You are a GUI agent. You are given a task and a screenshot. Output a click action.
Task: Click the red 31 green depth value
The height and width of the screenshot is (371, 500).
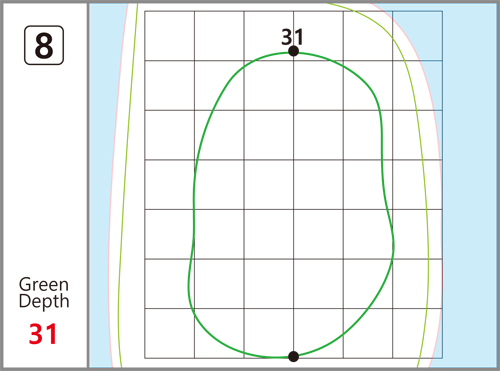tap(43, 334)
